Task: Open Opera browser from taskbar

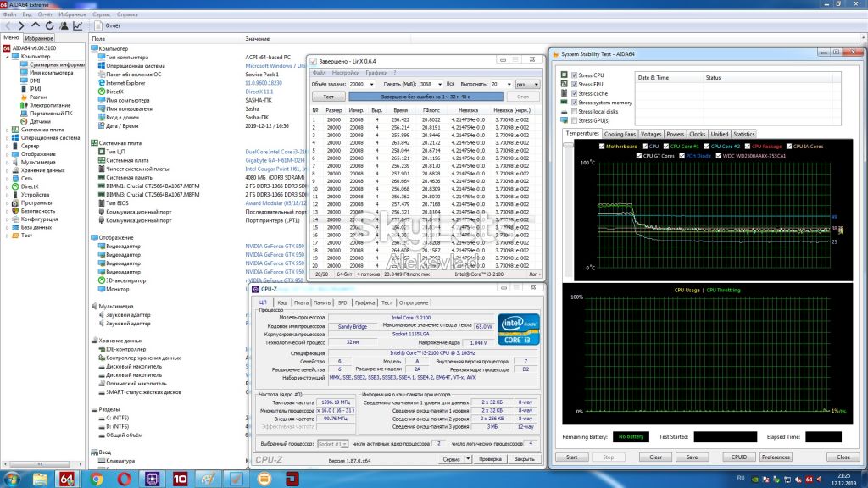Action: click(x=124, y=479)
